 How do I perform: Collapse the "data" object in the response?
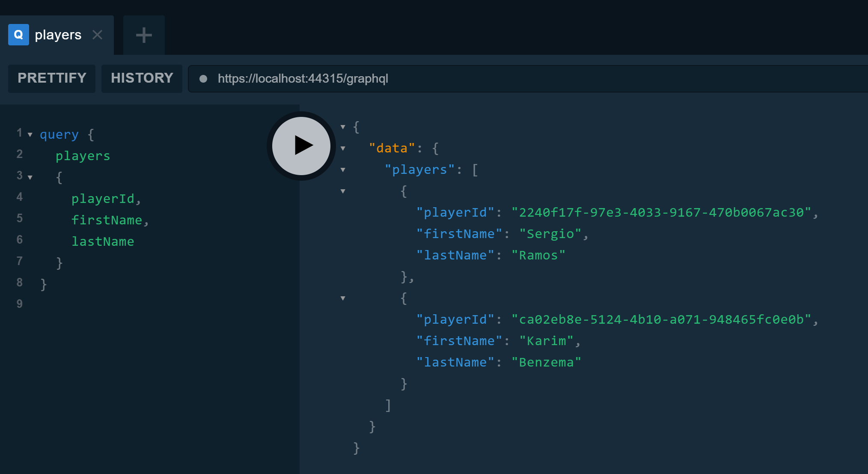click(x=343, y=149)
